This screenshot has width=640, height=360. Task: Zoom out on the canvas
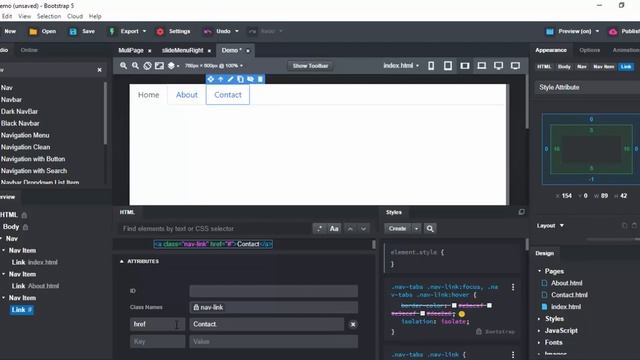tap(135, 66)
